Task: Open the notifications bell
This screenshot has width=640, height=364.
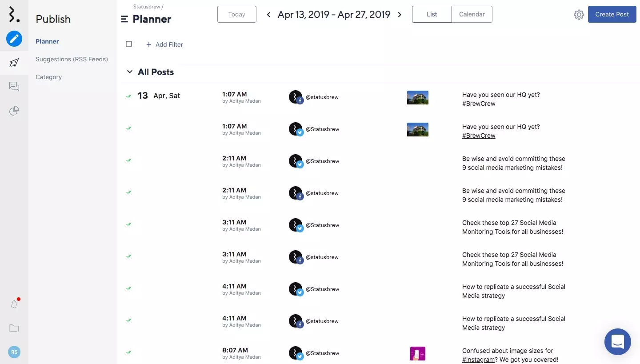Action: coord(14,304)
